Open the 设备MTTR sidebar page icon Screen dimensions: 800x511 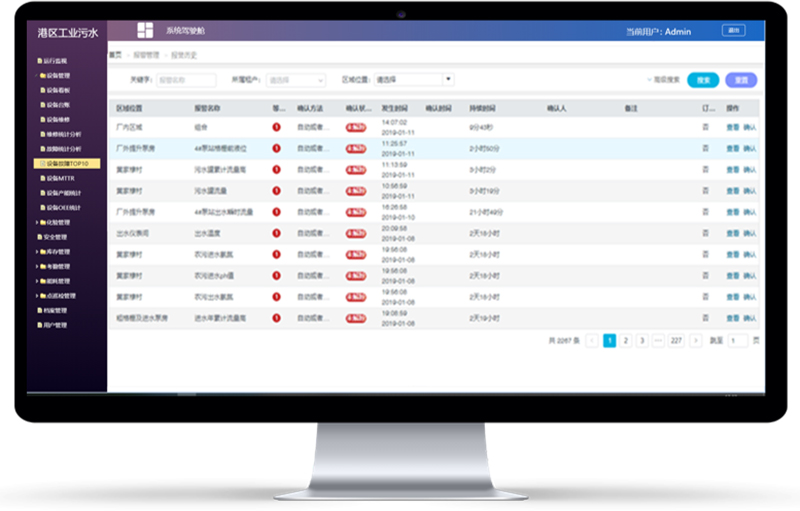pyautogui.click(x=42, y=177)
